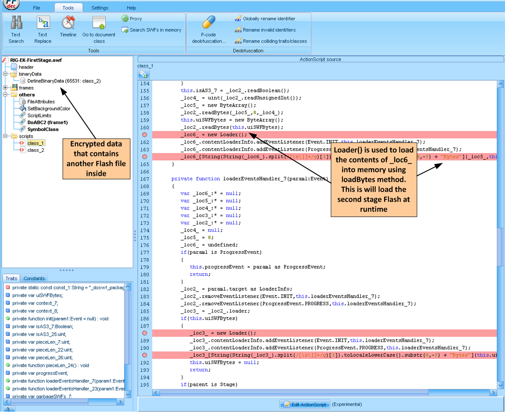
Task: Collapse the scripts tree node
Action: [6, 136]
